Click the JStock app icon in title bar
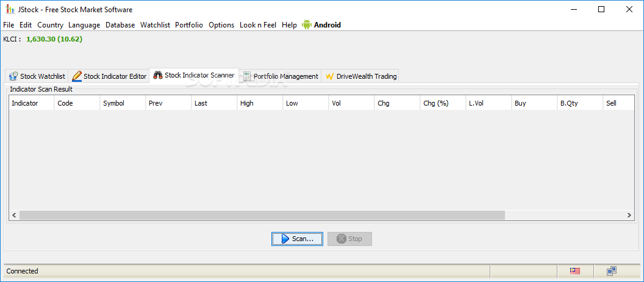The image size is (644, 282). pyautogui.click(x=10, y=9)
